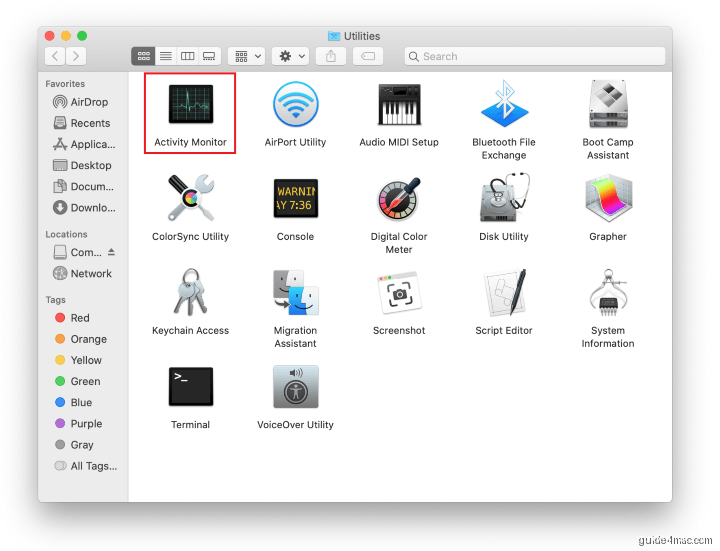Minimize the Utilities window
The width and height of the screenshot is (720, 551).
(x=66, y=36)
